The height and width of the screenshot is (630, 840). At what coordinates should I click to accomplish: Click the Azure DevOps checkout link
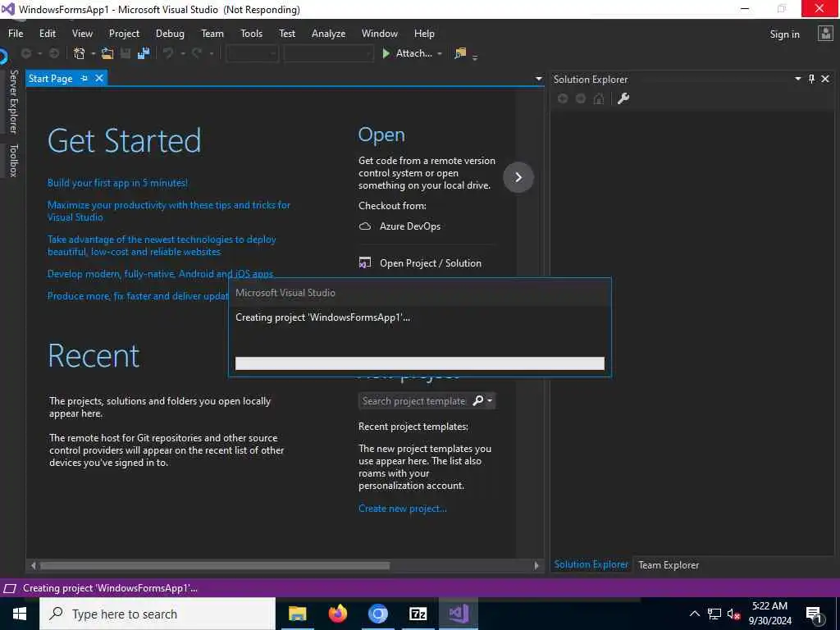[x=410, y=226]
